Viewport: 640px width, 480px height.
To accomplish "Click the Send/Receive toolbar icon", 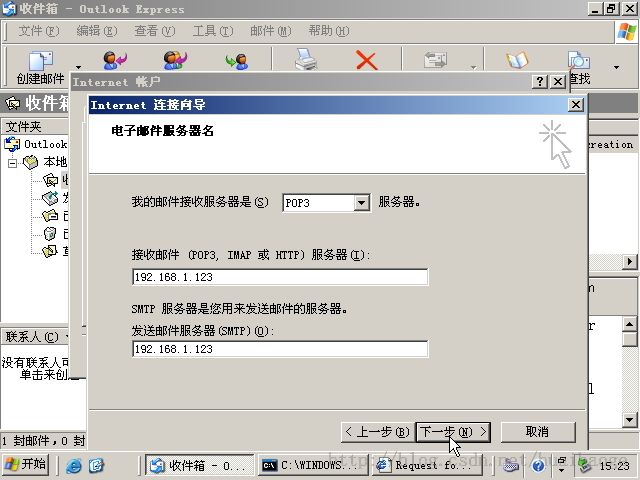I will click(435, 60).
